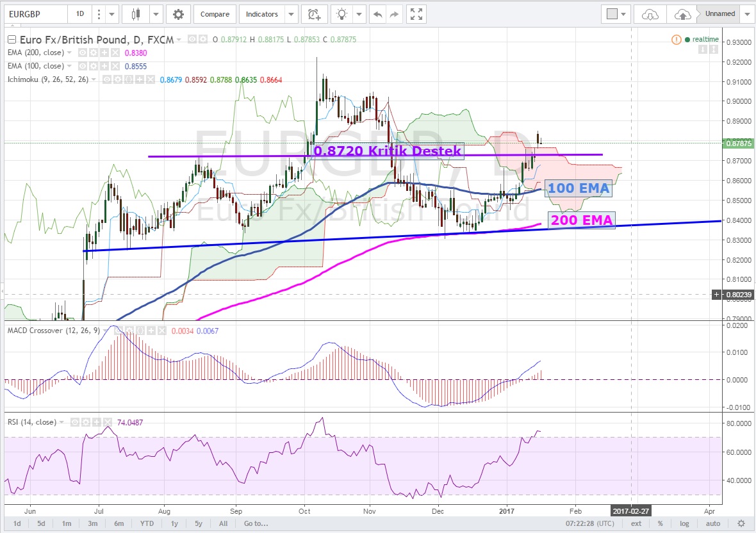Open chart properties gear in top toolbar
This screenshot has height=533, width=756.
click(x=178, y=14)
